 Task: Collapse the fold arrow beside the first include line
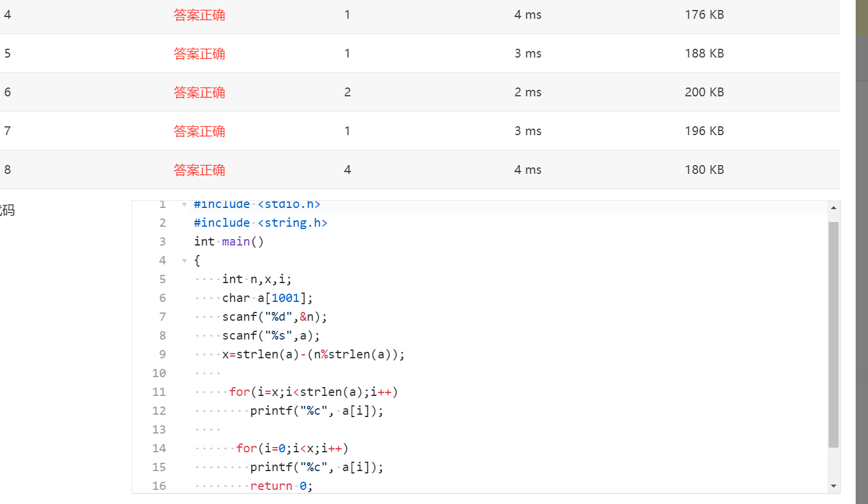pyautogui.click(x=184, y=205)
